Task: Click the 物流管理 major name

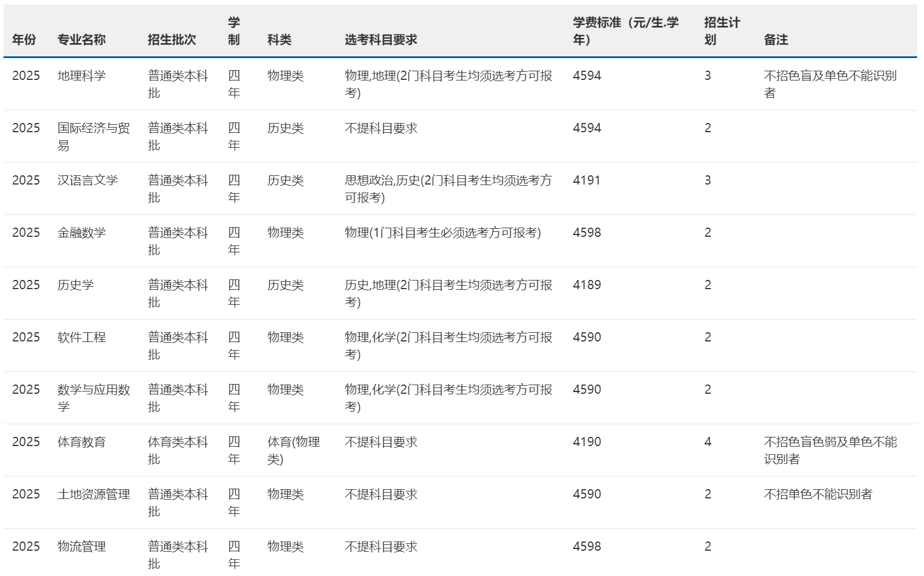Action: pyautogui.click(x=82, y=547)
